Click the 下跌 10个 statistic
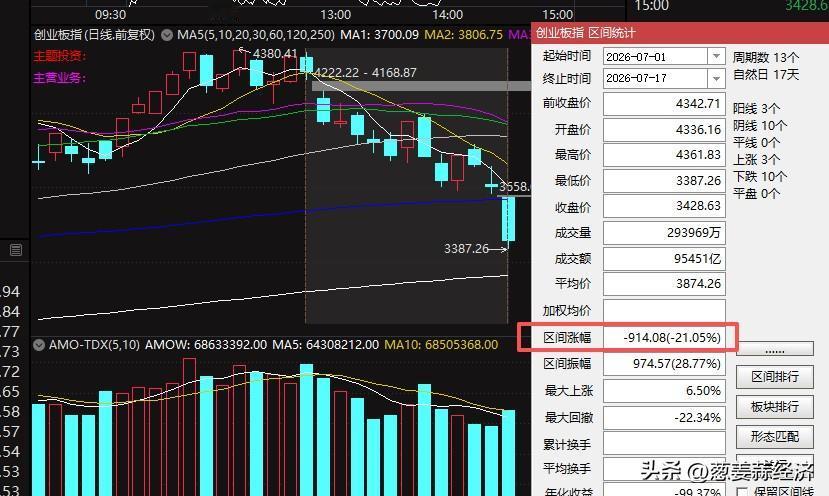829x496 pixels. point(760,176)
